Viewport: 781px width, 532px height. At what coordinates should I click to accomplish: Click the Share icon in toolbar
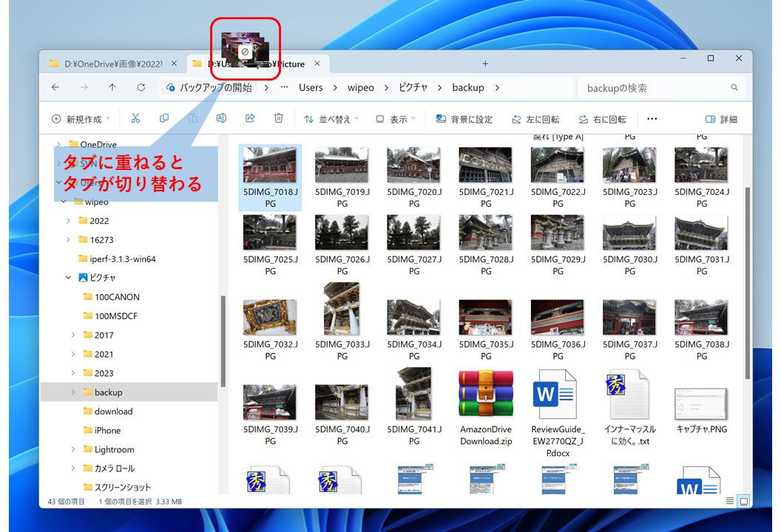(x=250, y=118)
